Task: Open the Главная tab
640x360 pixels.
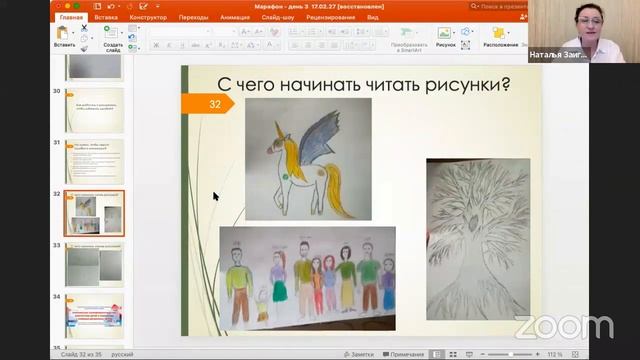Action: (x=71, y=18)
